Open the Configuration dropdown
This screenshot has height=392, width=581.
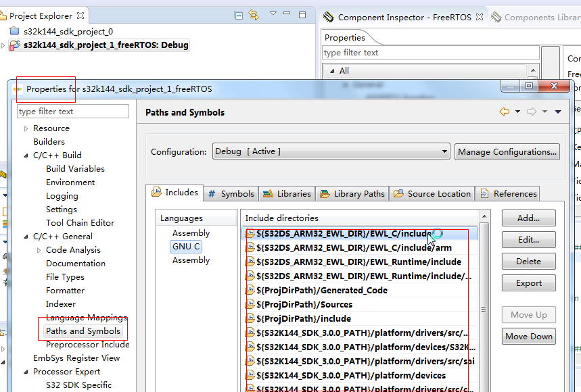click(331, 151)
